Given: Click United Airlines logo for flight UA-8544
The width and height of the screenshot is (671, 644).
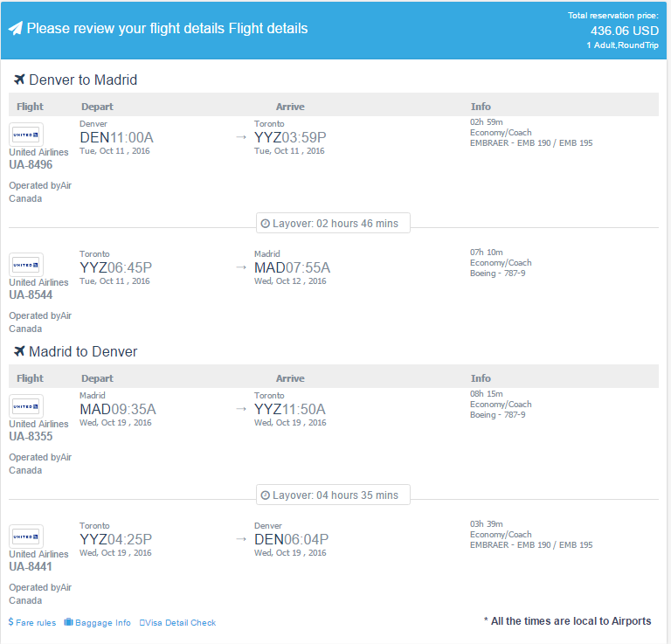Looking at the screenshot, I should pyautogui.click(x=26, y=265).
